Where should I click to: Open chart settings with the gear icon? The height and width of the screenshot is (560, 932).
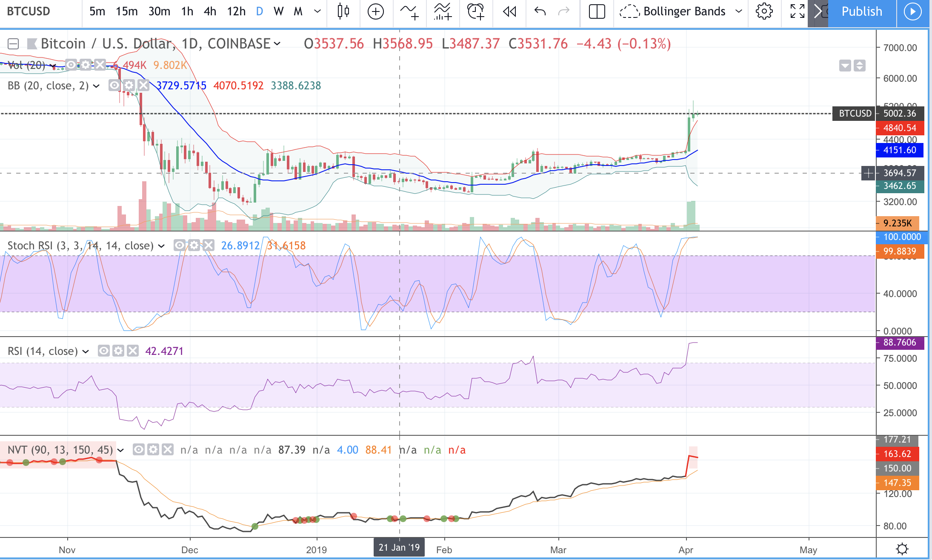(764, 11)
